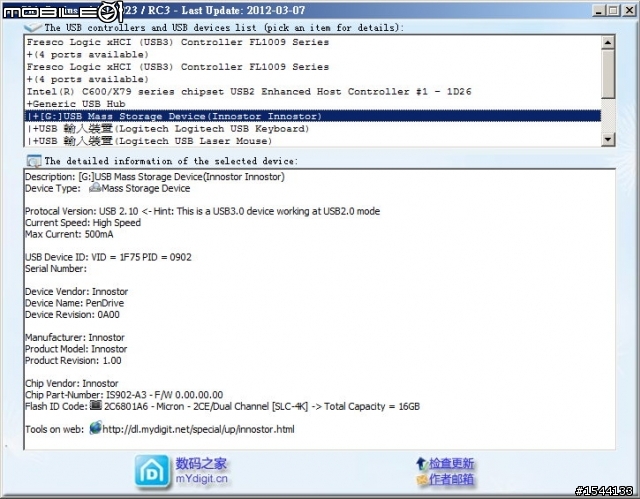Click the 'Manufacturer: Innostor' line
Screen dimensions: 640x499
[x=75, y=337]
